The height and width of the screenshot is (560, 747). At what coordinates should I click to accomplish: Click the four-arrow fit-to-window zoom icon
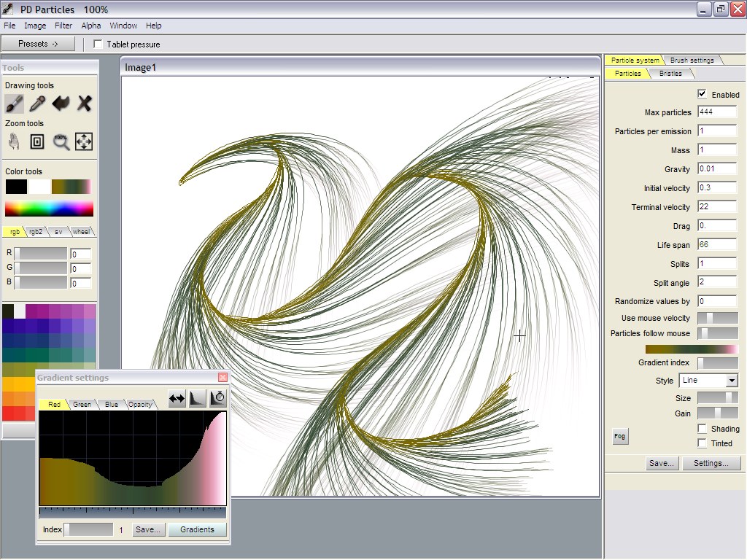[x=84, y=141]
